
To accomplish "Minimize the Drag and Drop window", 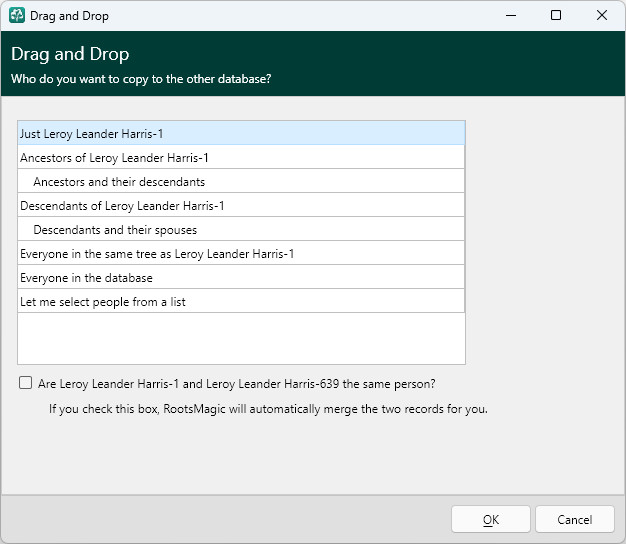I will 511,16.
